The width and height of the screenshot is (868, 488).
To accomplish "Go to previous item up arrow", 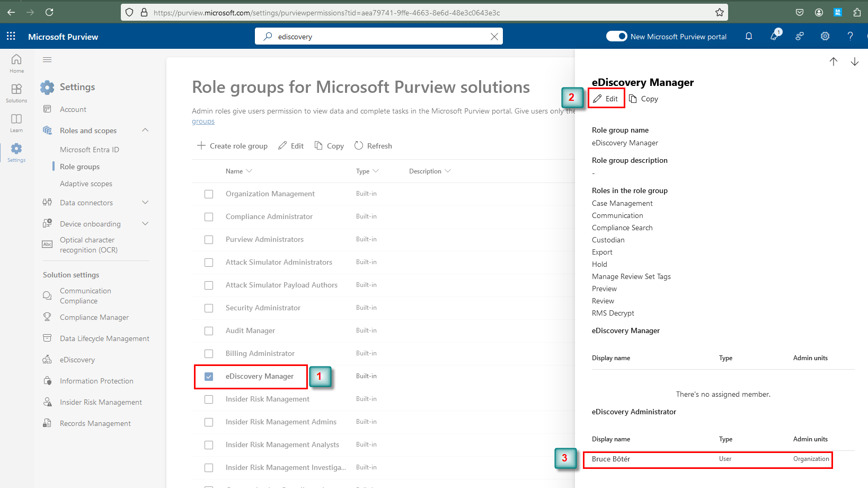I will tap(834, 62).
